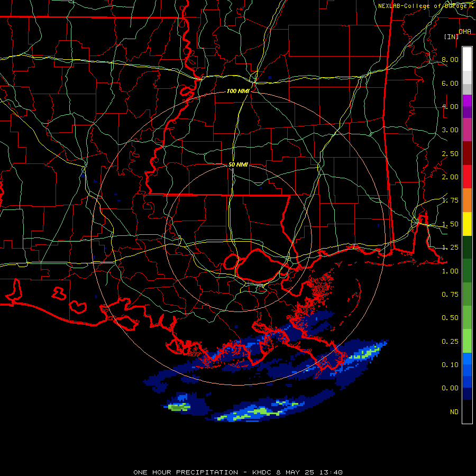Click the OHA product label

tap(465, 32)
